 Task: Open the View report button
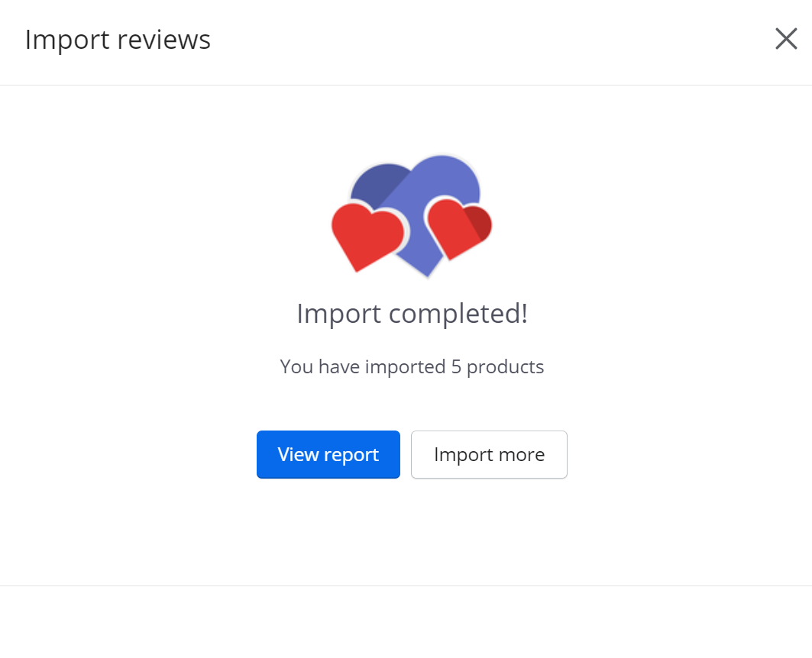coord(328,454)
